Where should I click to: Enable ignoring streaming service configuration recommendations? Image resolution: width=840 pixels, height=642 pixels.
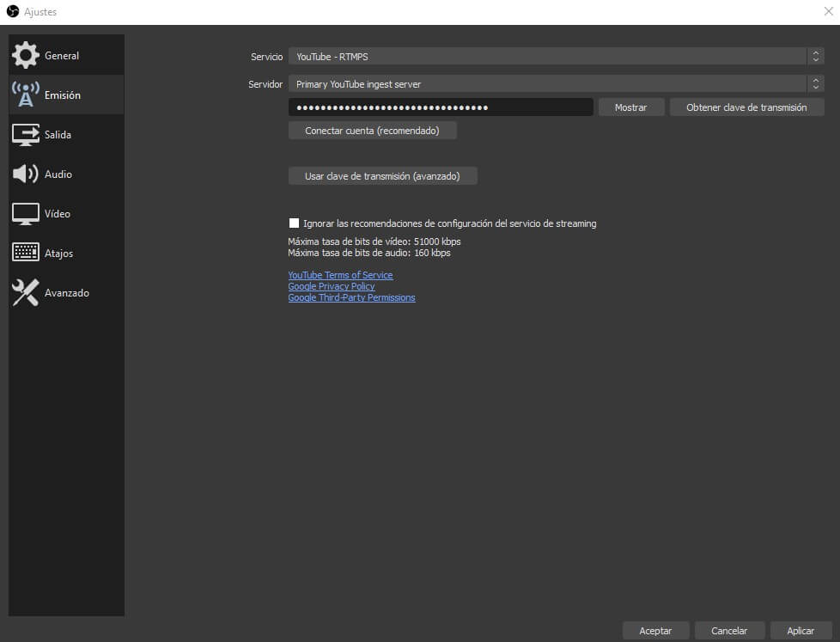coord(294,222)
